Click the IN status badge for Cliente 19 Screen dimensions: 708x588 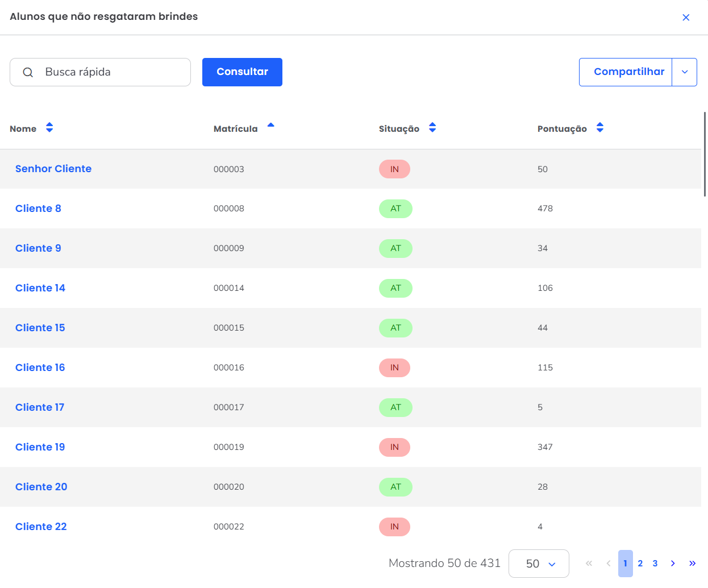(x=394, y=447)
